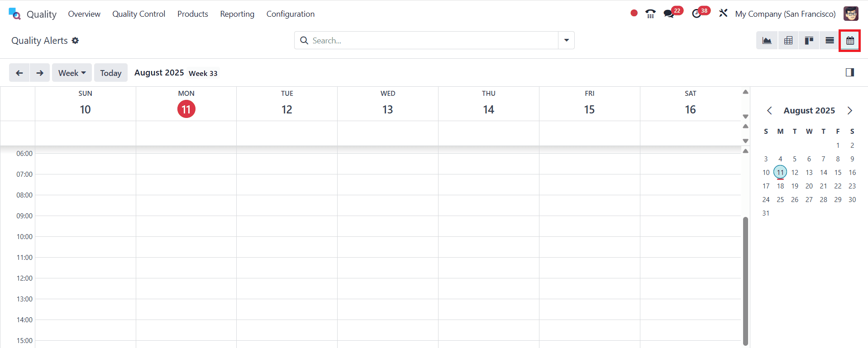Click the Quality app title

pos(42,14)
